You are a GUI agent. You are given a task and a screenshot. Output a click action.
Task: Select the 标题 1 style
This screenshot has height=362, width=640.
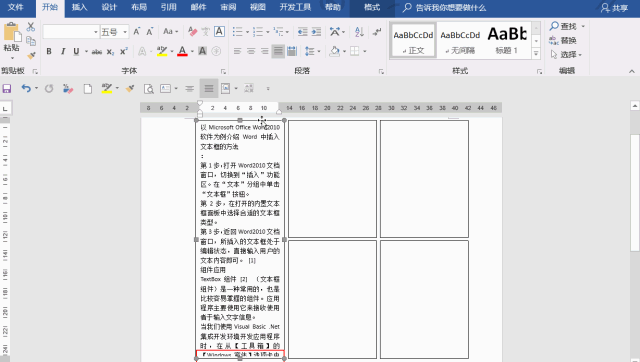coord(507,40)
